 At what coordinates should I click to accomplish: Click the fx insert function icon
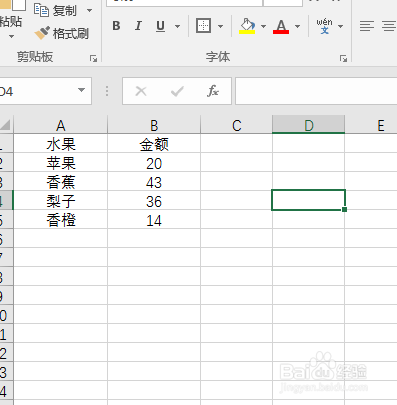[x=213, y=91]
